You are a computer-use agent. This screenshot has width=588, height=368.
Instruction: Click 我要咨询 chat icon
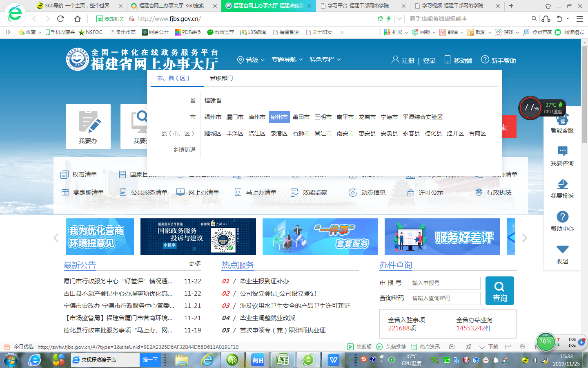click(562, 151)
